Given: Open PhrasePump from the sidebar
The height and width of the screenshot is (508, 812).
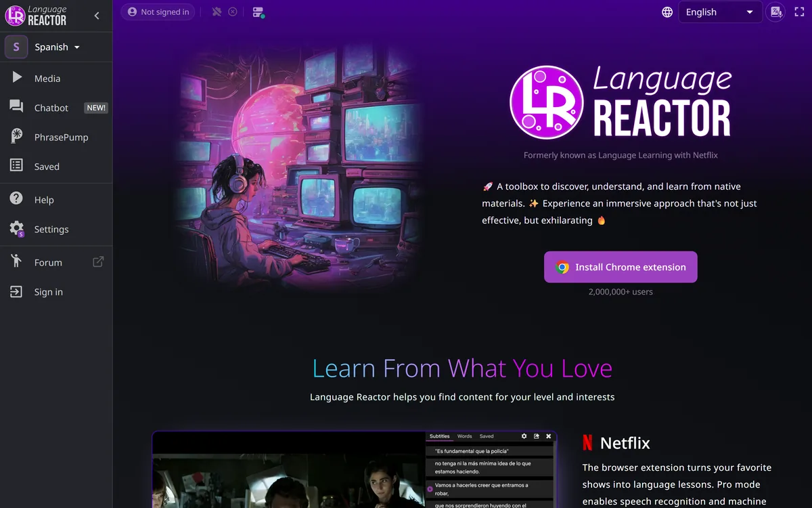Looking at the screenshot, I should pyautogui.click(x=56, y=137).
